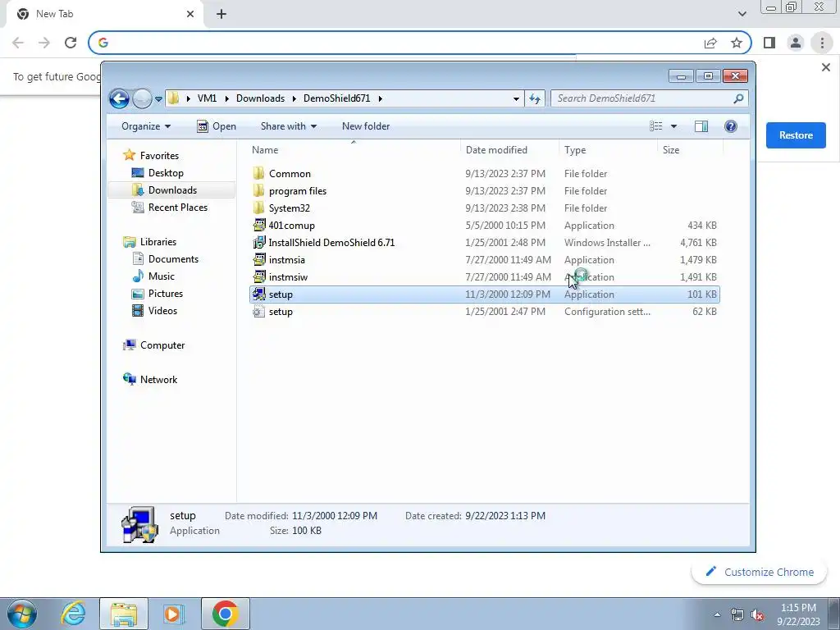Click the Chrome share page icon
840x630 pixels.
tap(710, 43)
